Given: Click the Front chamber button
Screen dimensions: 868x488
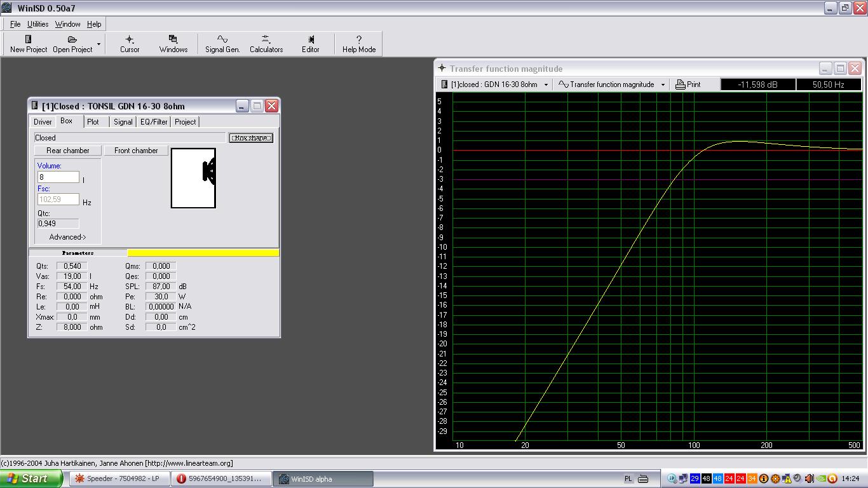Looking at the screenshot, I should click(136, 151).
